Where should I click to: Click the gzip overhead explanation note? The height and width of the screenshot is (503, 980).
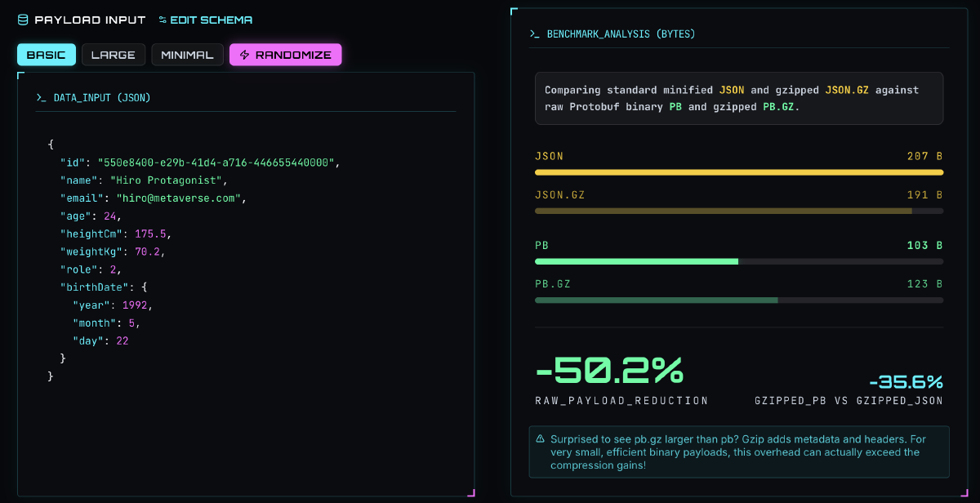pyautogui.click(x=739, y=452)
